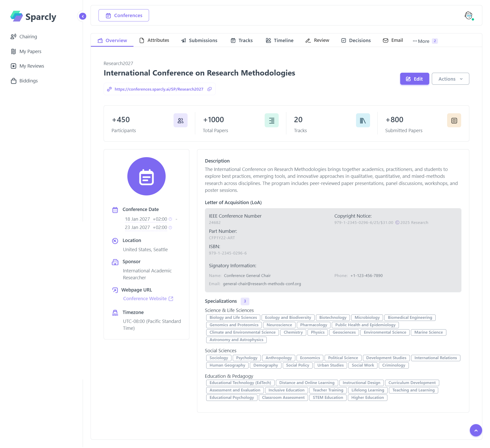This screenshot has height=448, width=490.
Task: Click the Participants people icon
Action: (x=180, y=120)
